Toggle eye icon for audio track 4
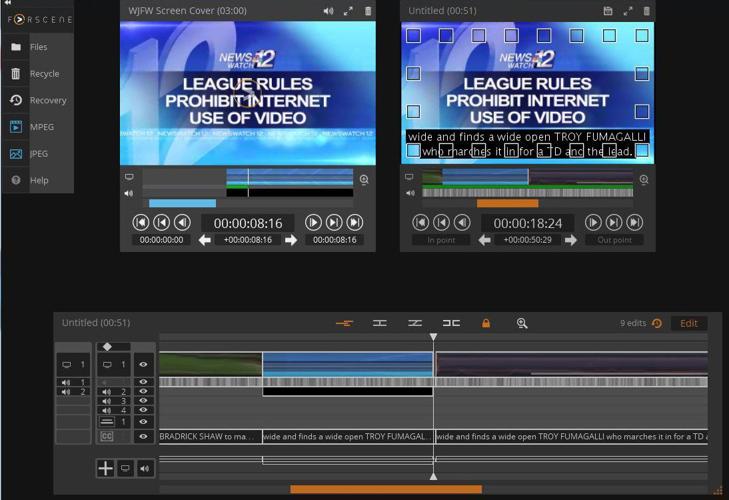This screenshot has height=500, width=729. coord(143,410)
